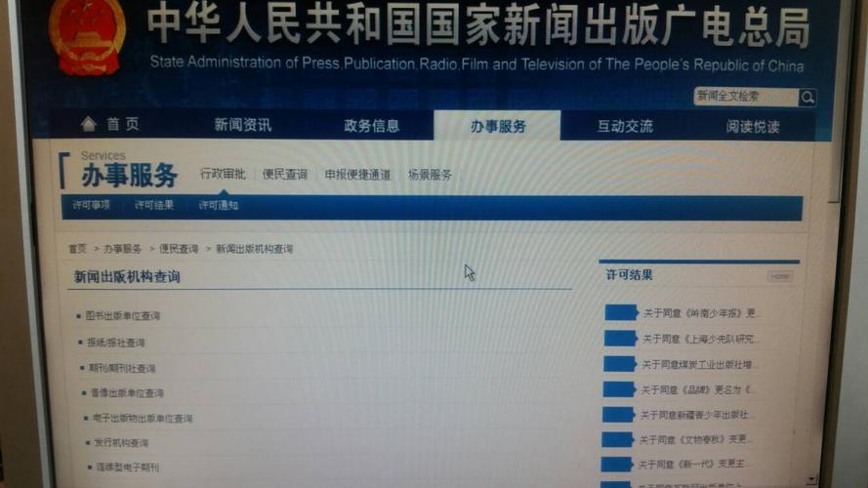Open the 期刊/期刊社查询 link
868x488 pixels.
pyautogui.click(x=122, y=368)
